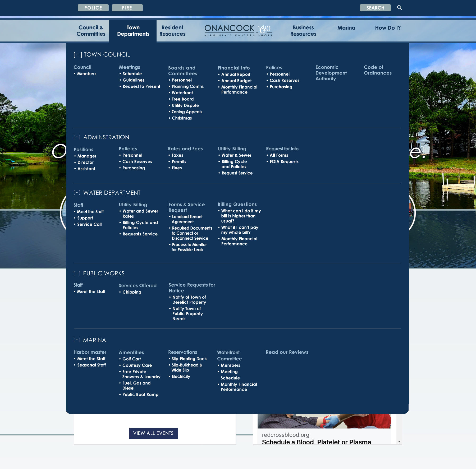This screenshot has height=469, width=476.
Task: Open the FOIA Requests link
Action: click(284, 162)
